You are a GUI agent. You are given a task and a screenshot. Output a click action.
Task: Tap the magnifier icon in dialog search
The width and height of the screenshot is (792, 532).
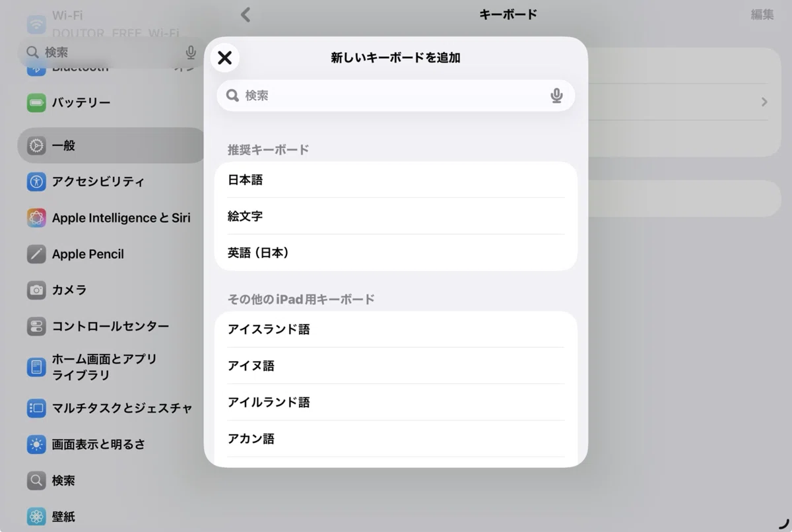[x=232, y=96]
